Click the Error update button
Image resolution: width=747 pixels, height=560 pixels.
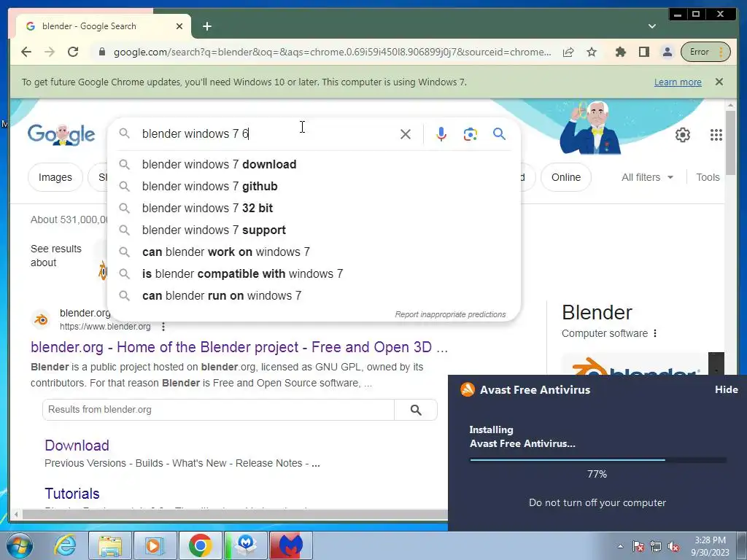(705, 52)
